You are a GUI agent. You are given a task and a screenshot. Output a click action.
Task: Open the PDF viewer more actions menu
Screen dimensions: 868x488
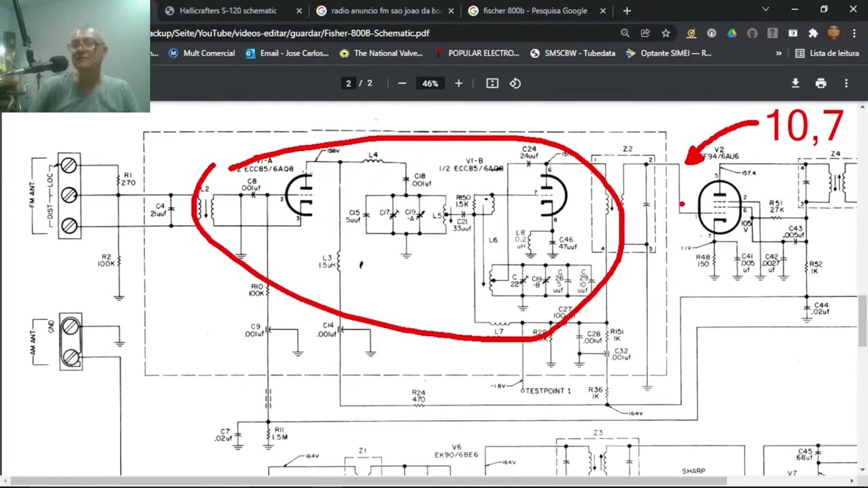coord(846,83)
